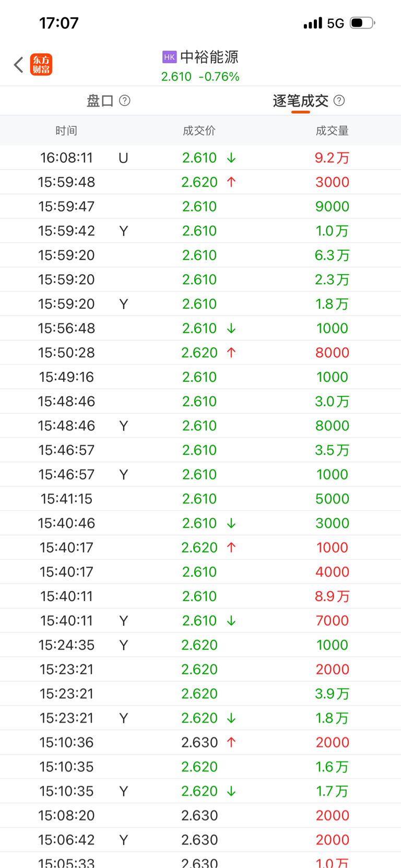Open the 东方财富 app logo
Image resolution: width=401 pixels, height=868 pixels.
pyautogui.click(x=41, y=65)
